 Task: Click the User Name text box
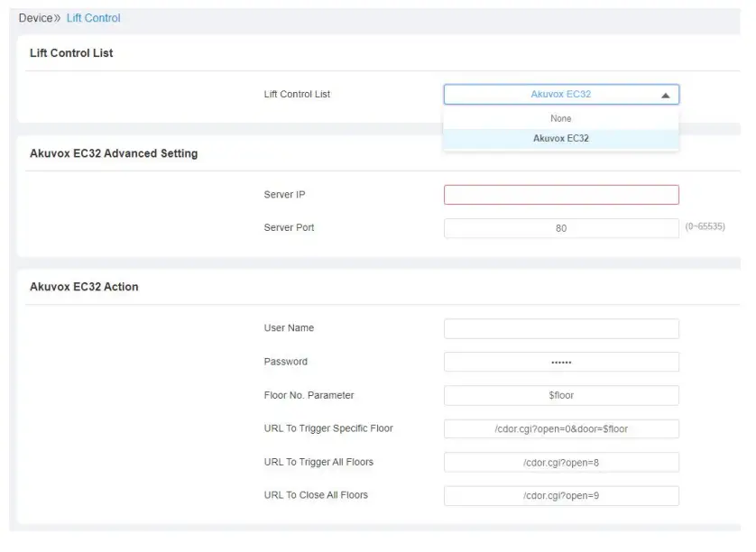click(560, 328)
